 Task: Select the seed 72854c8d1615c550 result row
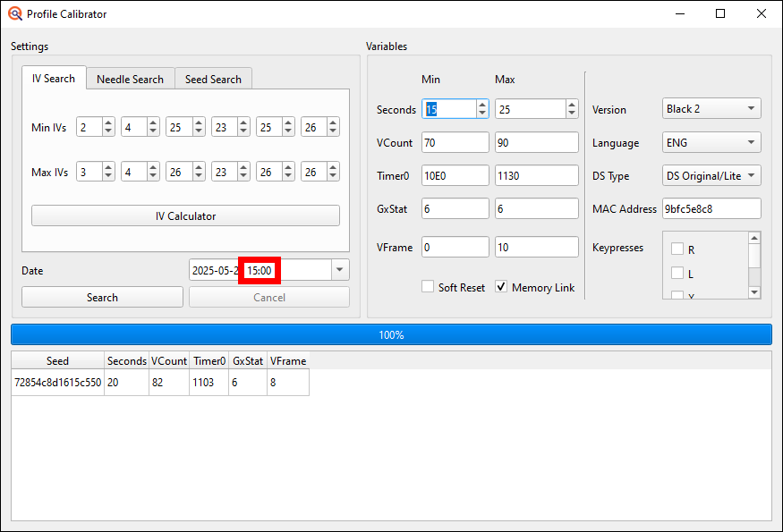[57, 382]
